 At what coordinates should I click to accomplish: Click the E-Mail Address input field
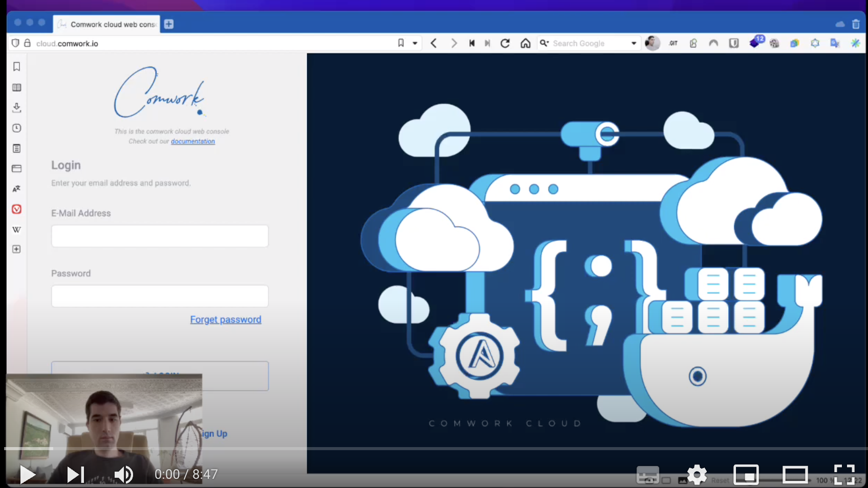point(160,236)
